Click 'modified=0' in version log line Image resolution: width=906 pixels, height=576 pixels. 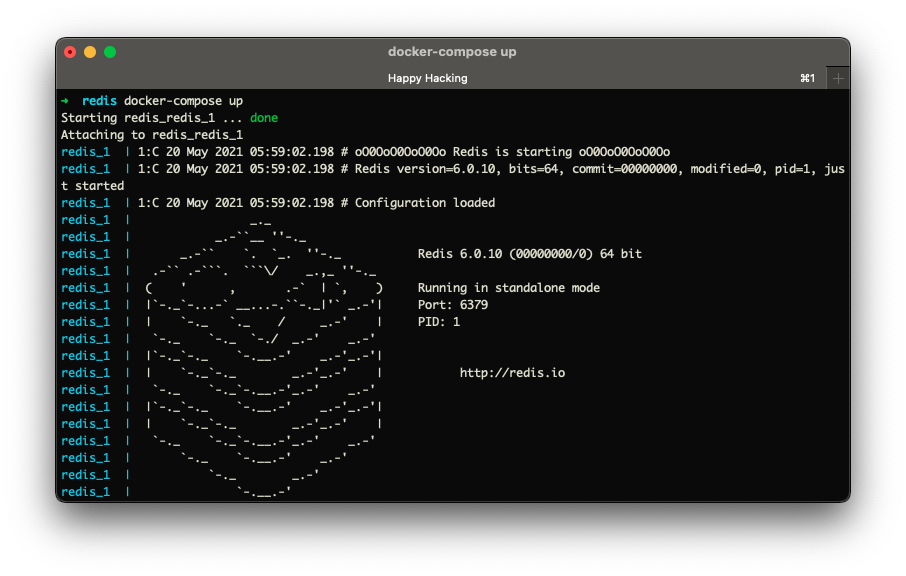tap(727, 169)
